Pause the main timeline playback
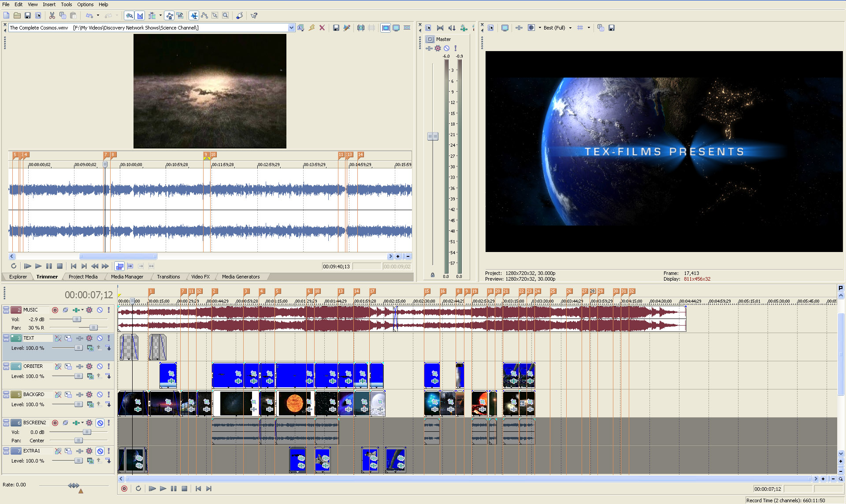Image resolution: width=846 pixels, height=504 pixels. (174, 489)
